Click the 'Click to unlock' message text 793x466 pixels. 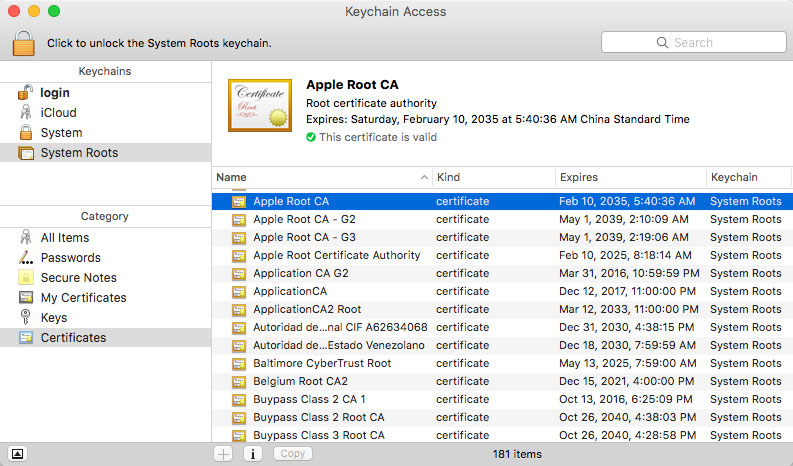159,43
